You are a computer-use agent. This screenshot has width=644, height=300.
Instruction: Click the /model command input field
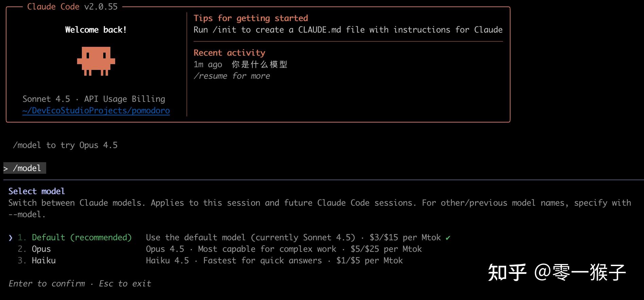click(24, 168)
